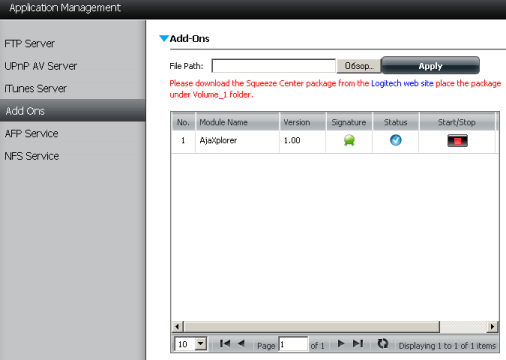
Task: Select Add Ons in the sidebar
Action: [x=73, y=111]
